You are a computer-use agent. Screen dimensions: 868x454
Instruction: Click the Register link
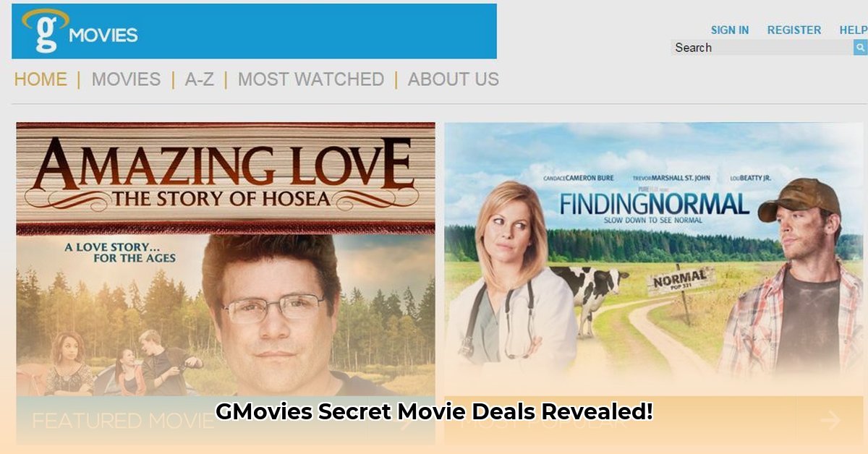click(x=794, y=30)
